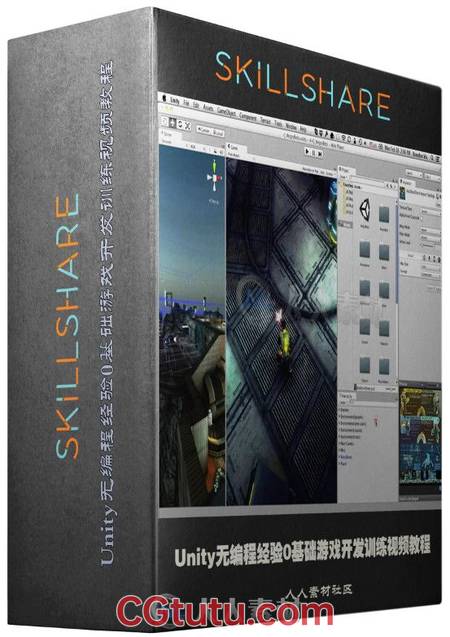This screenshot has width=450, height=637.
Task: Expand the first Hierarchy tree item
Action: coord(341,410)
